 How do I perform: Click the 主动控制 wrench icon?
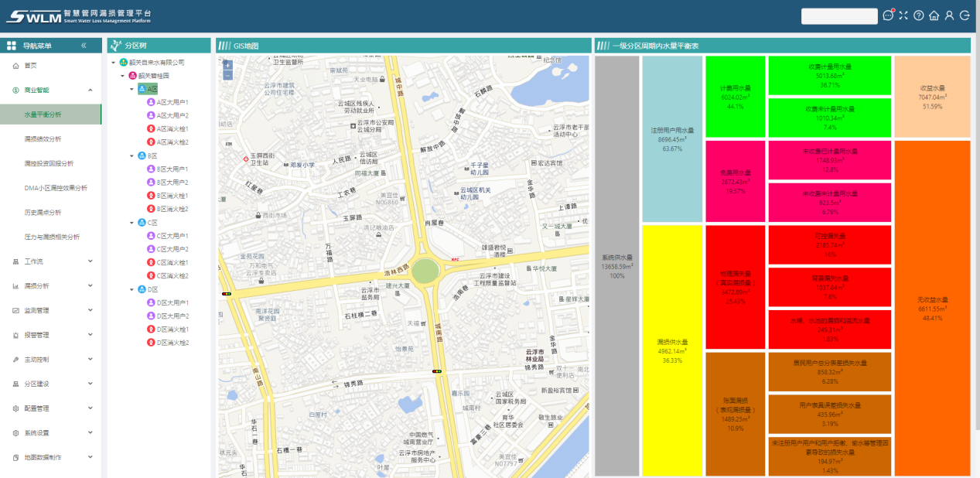click(15, 359)
